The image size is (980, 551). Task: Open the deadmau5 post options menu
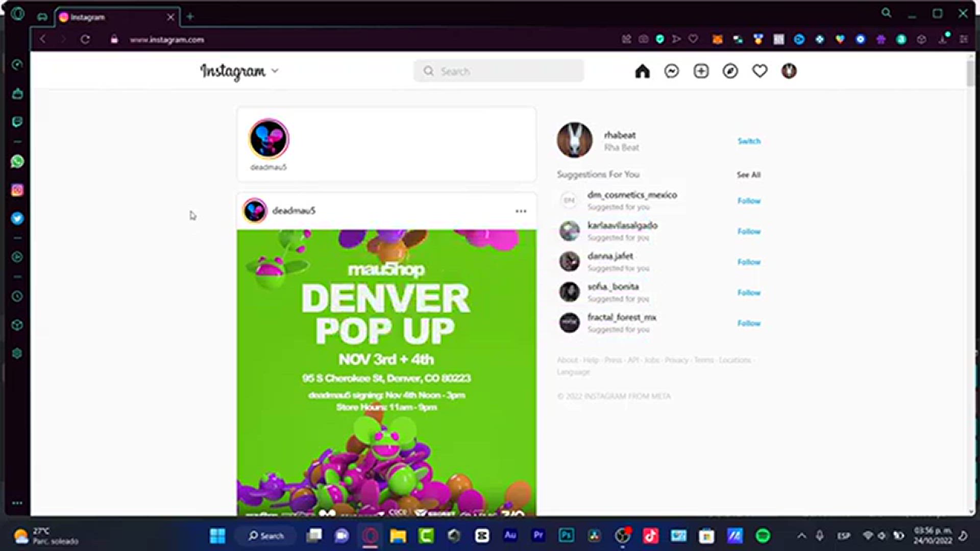point(521,211)
